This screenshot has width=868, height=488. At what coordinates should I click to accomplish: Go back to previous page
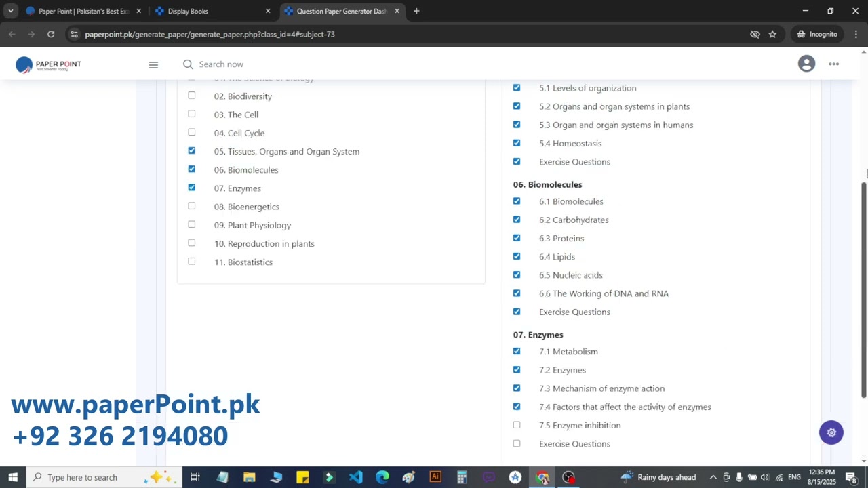pos(12,34)
